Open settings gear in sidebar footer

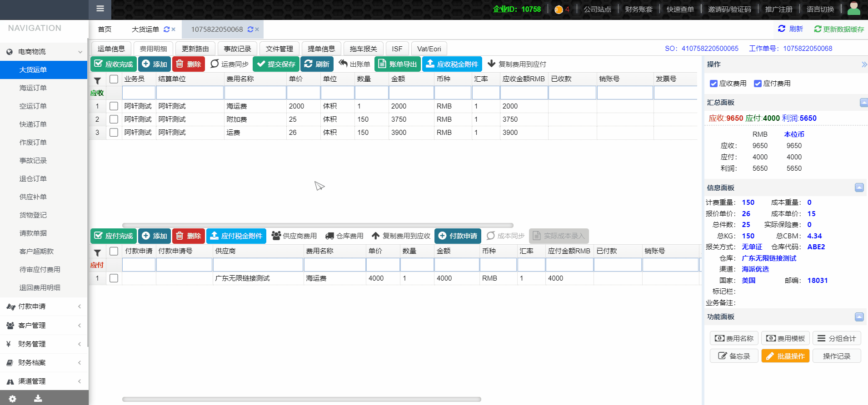[x=13, y=399]
